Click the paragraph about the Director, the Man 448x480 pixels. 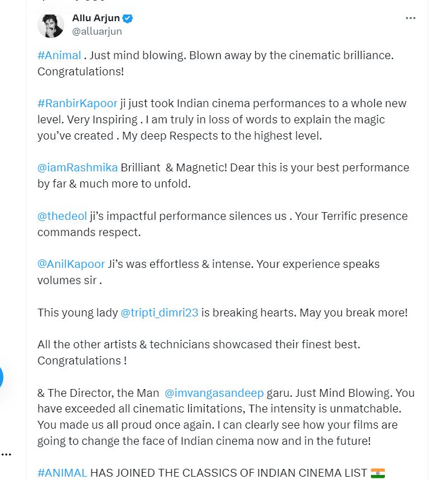226,417
